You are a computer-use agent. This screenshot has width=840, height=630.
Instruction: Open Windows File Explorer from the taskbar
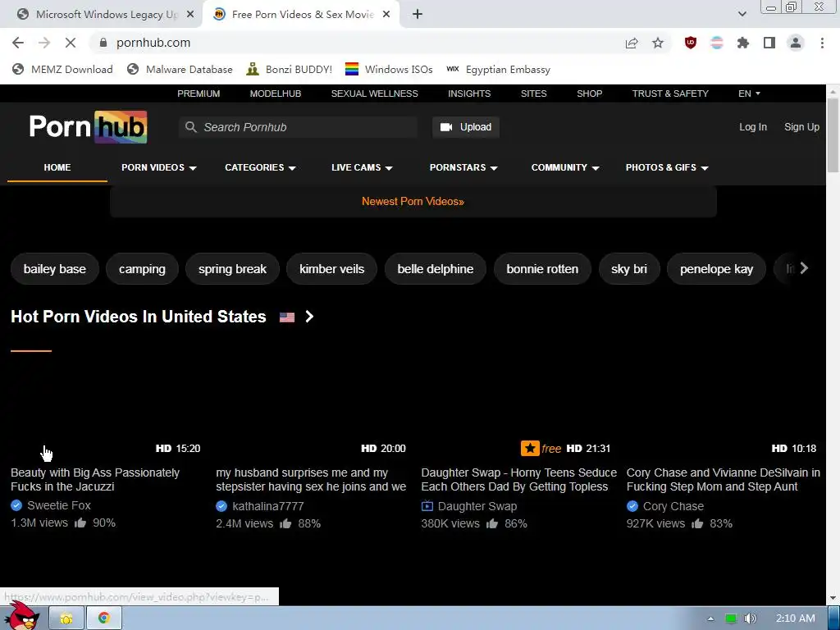pos(66,619)
